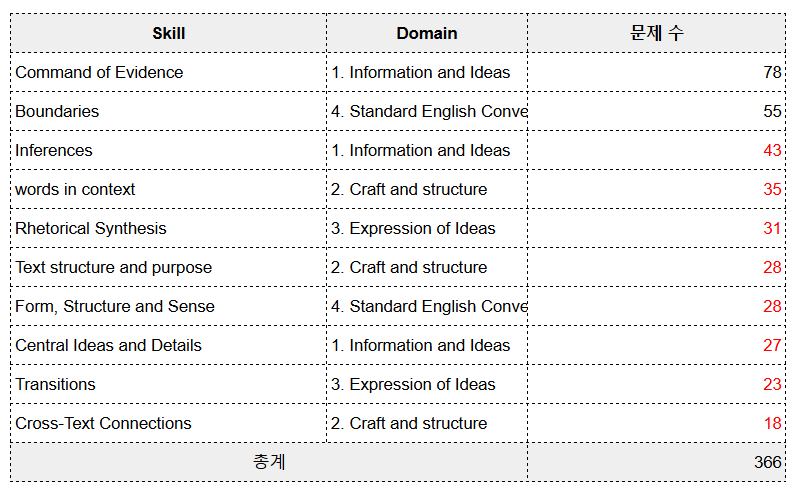Click the Text structure and purpose cell
The width and height of the screenshot is (798, 493).
168,267
